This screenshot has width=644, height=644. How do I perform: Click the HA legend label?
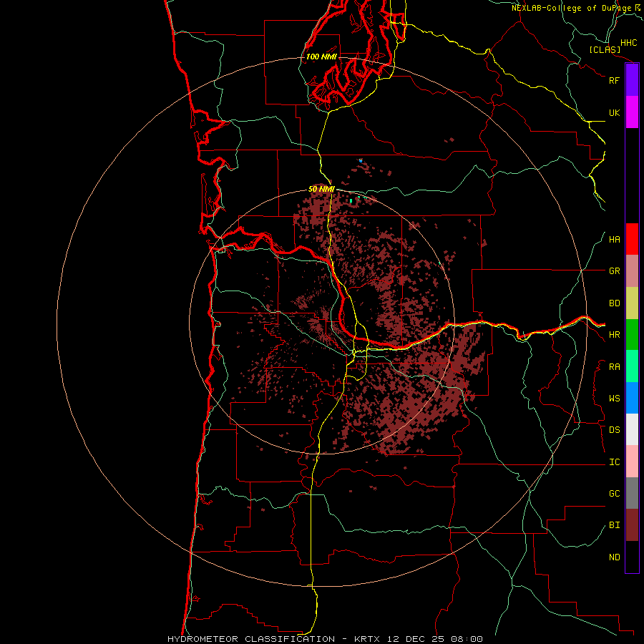click(x=614, y=239)
